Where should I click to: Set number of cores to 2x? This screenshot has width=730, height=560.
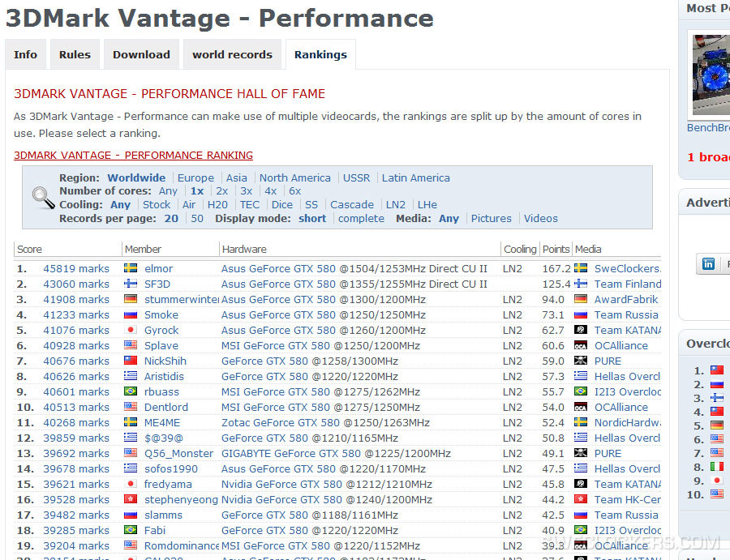pos(222,191)
